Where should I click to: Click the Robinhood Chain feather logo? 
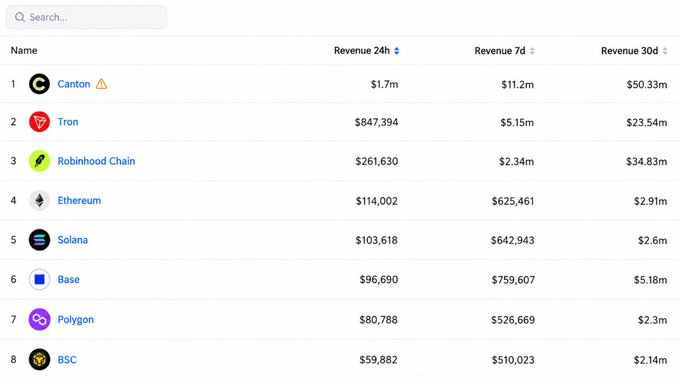tap(39, 161)
